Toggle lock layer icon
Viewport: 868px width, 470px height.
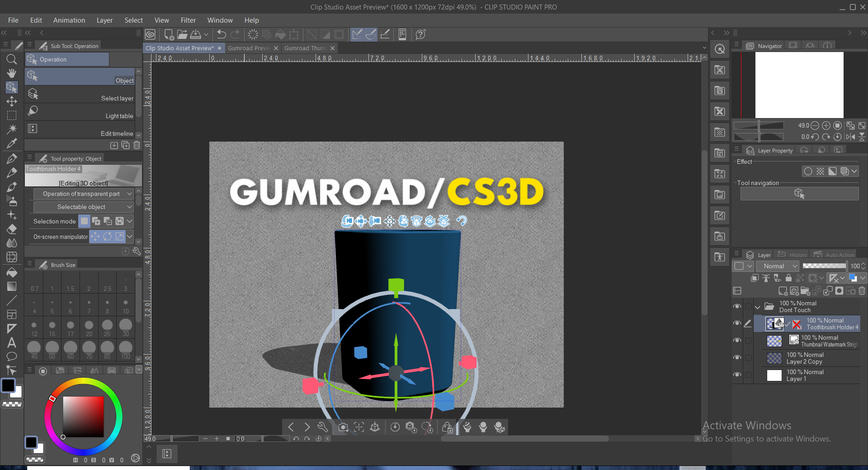click(788, 278)
